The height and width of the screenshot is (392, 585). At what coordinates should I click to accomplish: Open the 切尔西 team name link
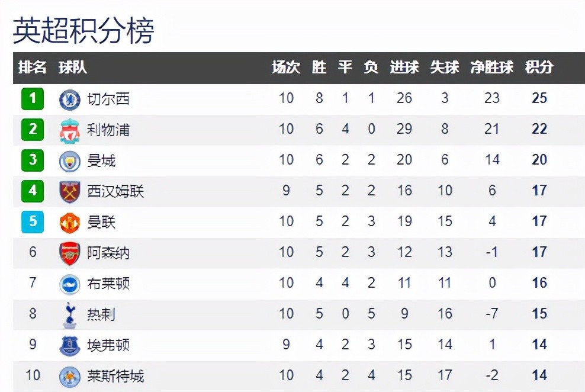tap(108, 99)
